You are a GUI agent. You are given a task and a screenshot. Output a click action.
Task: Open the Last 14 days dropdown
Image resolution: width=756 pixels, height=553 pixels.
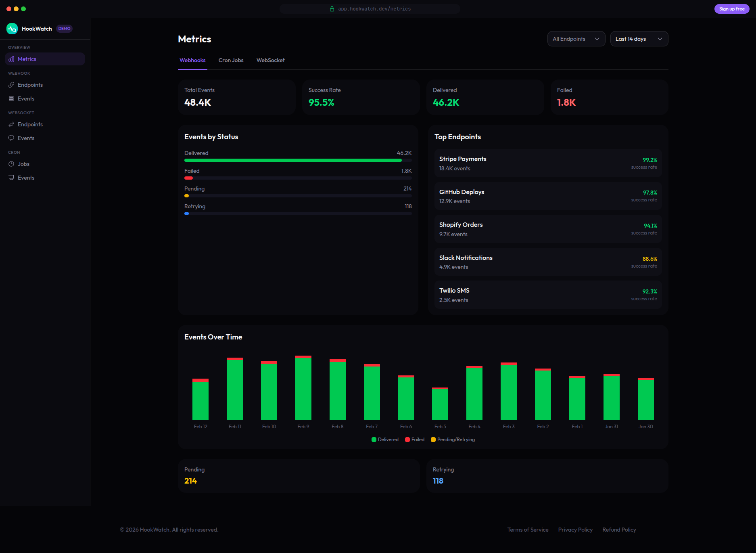coord(639,39)
